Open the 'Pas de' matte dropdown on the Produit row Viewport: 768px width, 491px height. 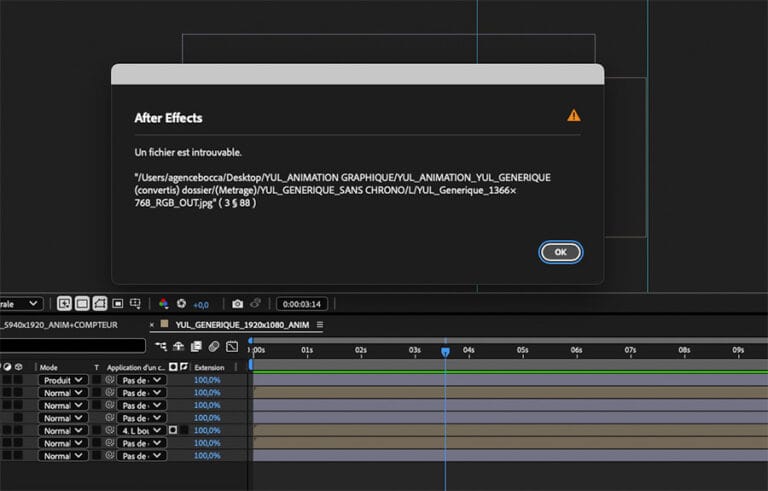pos(142,380)
